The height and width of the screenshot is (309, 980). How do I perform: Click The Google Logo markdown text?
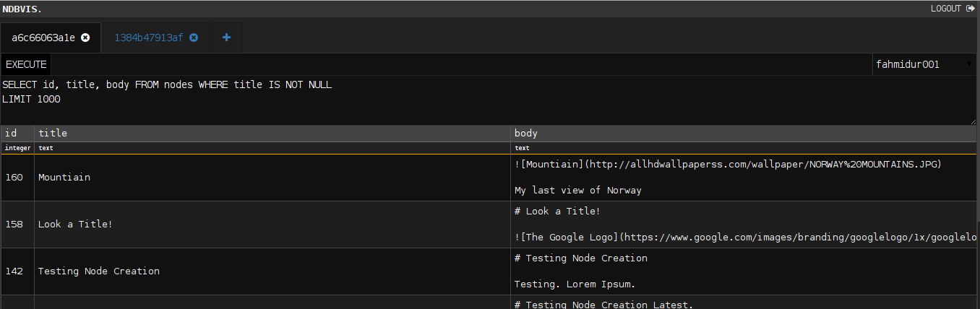[746, 237]
